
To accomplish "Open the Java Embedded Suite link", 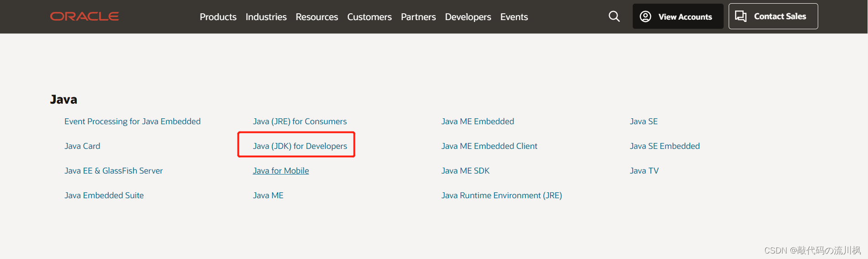I will [x=104, y=196].
